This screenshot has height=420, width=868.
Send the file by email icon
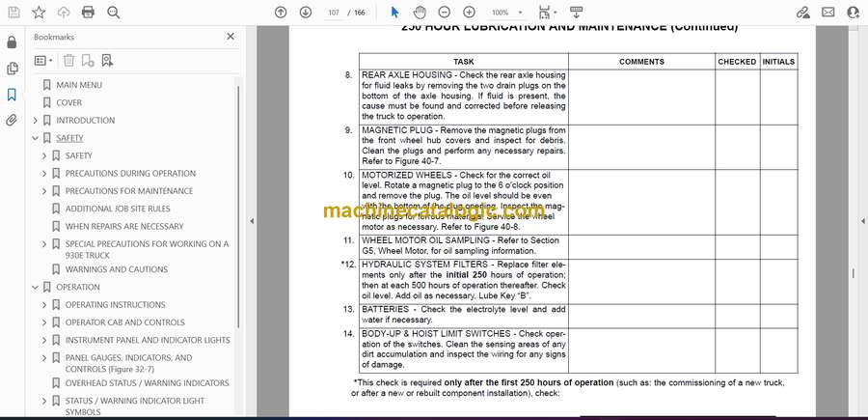(828, 13)
